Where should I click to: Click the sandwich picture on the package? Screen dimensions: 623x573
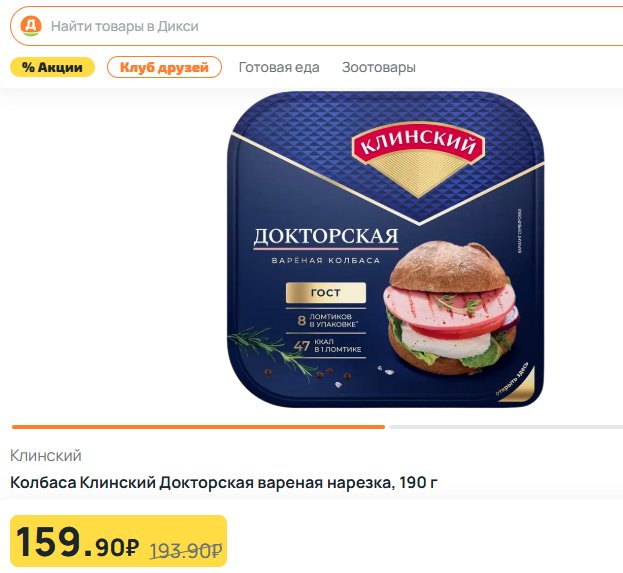tap(451, 309)
